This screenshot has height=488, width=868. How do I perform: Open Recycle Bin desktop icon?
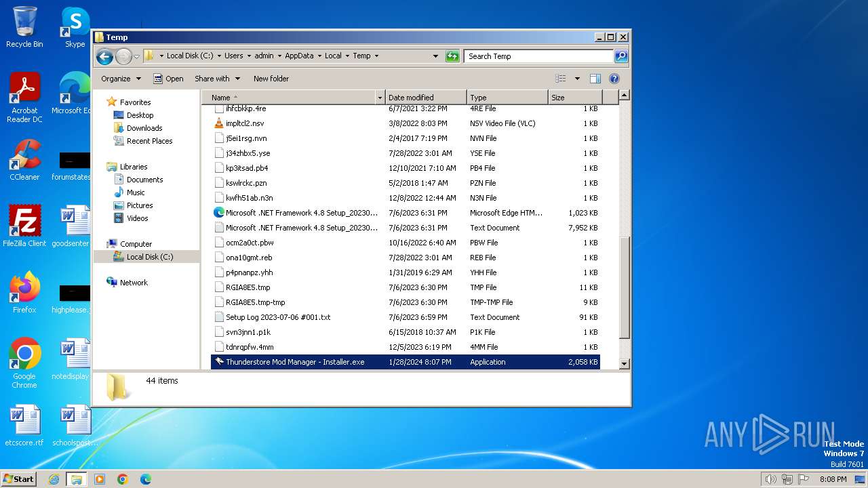point(24,27)
